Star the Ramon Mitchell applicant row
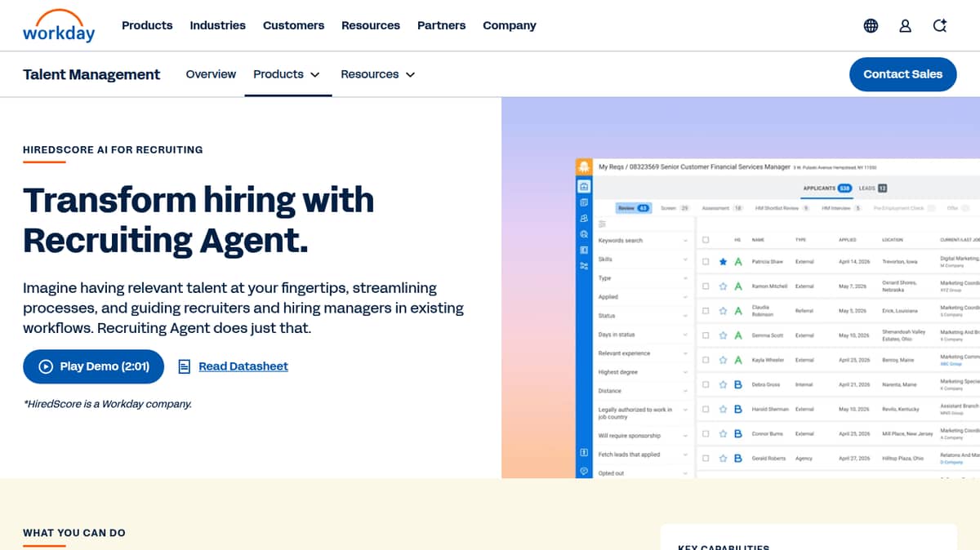Screen dimensions: 980x550 click(723, 286)
